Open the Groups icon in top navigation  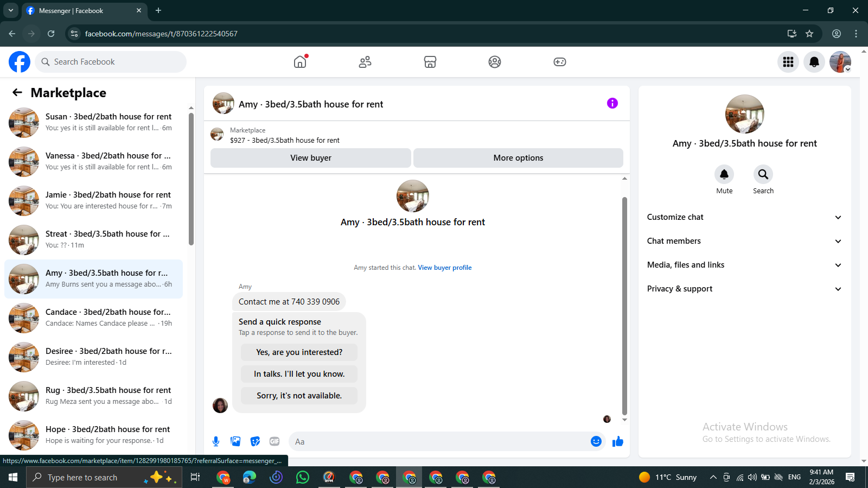point(495,62)
